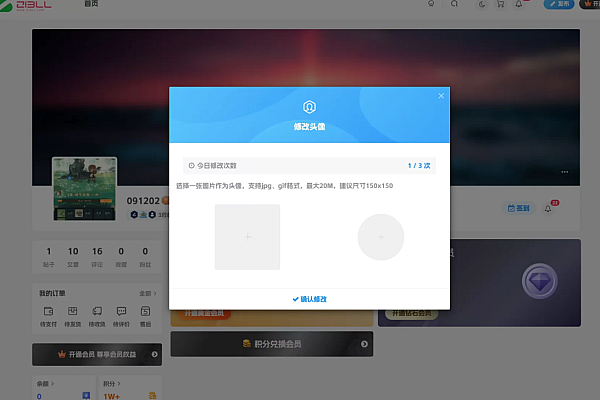This screenshot has width=600, height=400.
Task: Click the blue icon in 余额 card
Action: (x=86, y=396)
